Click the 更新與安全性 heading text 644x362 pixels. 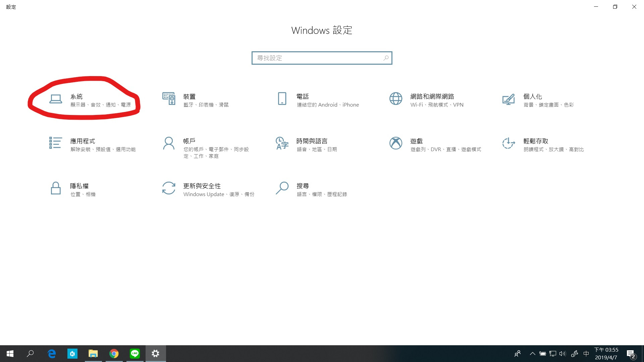(x=202, y=186)
